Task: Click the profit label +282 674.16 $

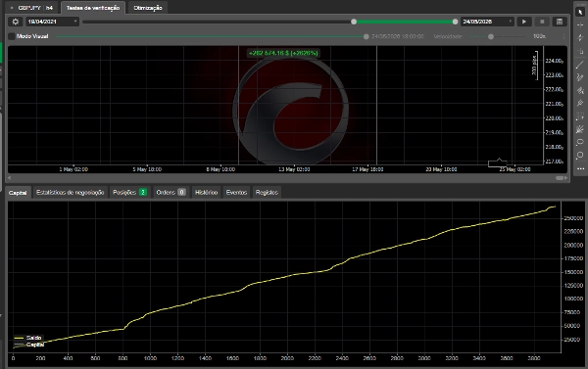Action: tap(283, 53)
